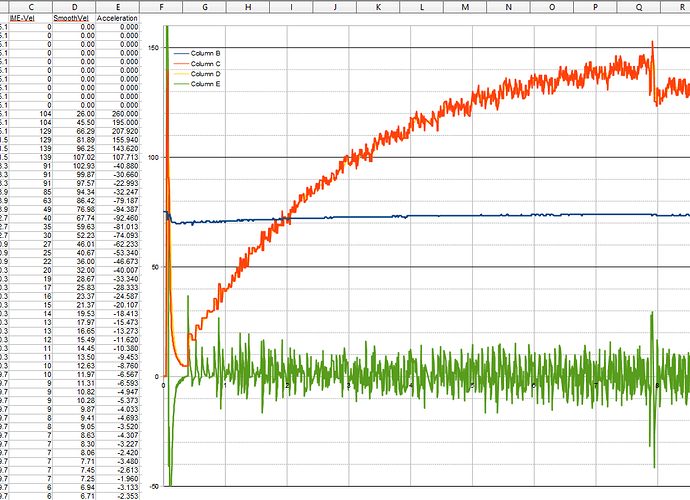Select column N header
Viewport: 690px width, 500px height.
coord(509,7)
